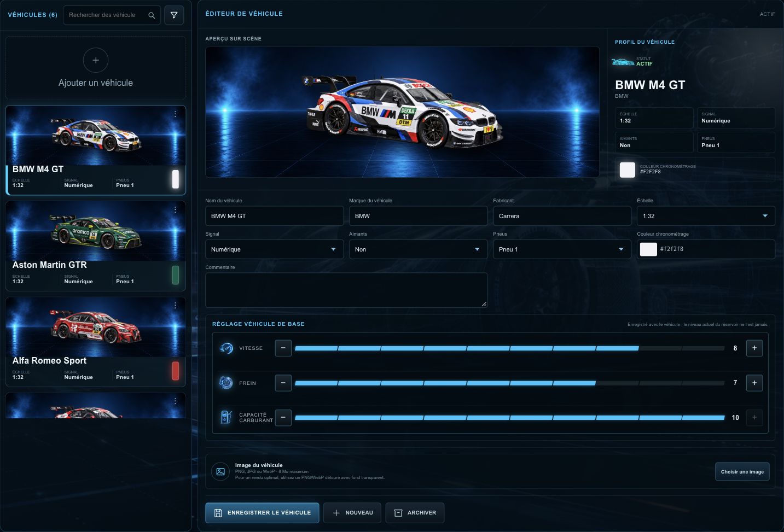Screen dimensions: 784x532
Task: Click the fuel pump icon for Capacité carburant
Action: coord(226,417)
